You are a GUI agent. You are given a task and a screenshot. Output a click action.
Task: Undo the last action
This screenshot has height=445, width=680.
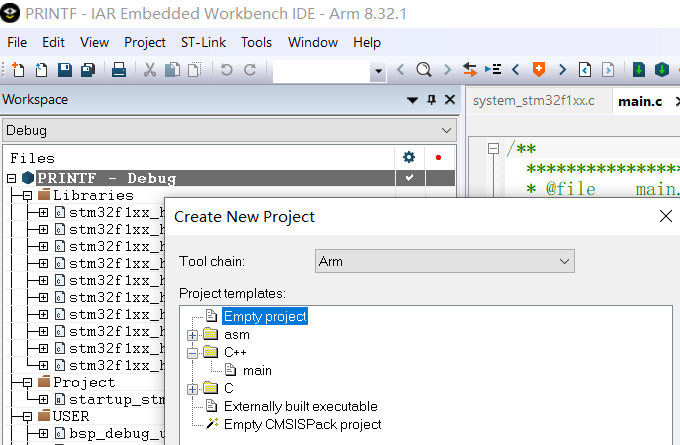[x=226, y=69]
